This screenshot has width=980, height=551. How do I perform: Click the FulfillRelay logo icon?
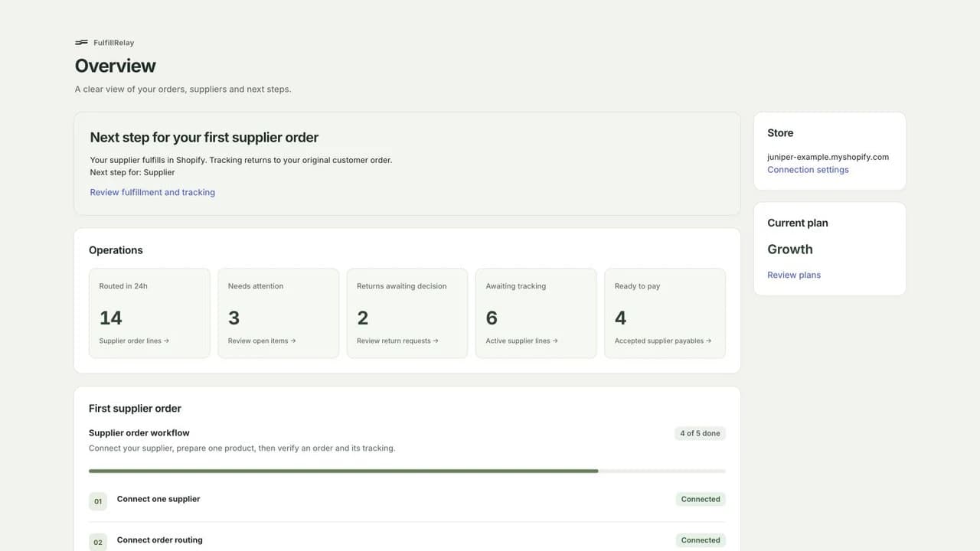(x=81, y=43)
